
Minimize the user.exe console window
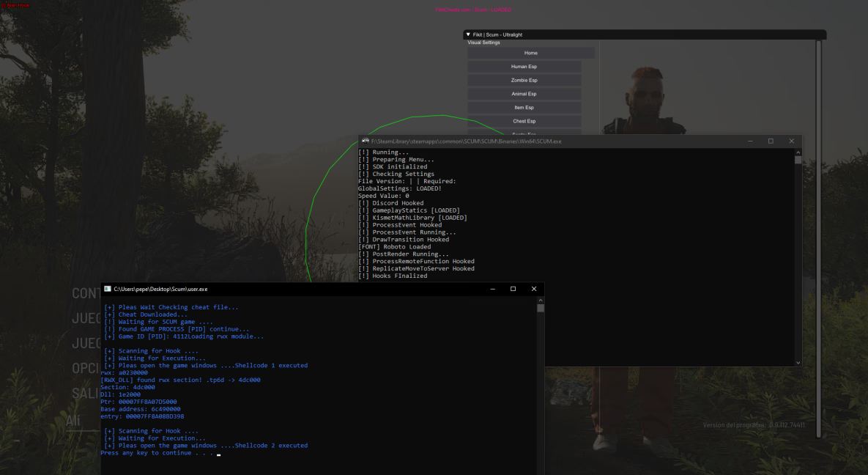coord(492,290)
